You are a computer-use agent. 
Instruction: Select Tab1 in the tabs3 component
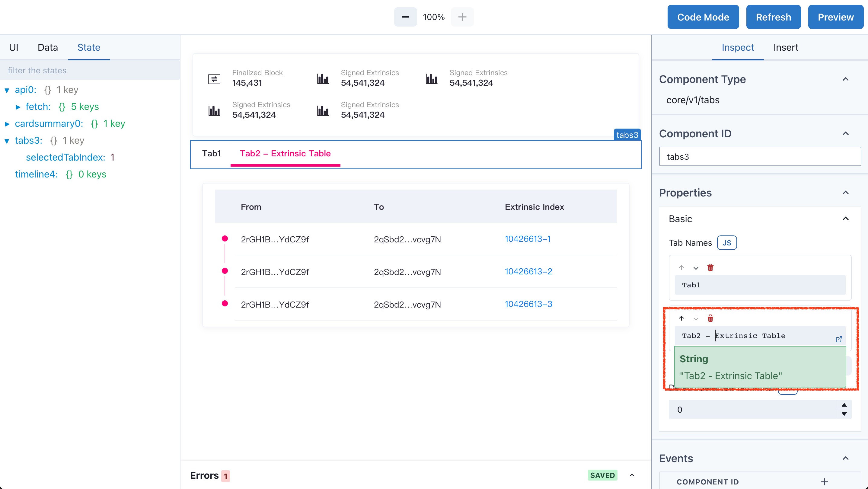[211, 153]
